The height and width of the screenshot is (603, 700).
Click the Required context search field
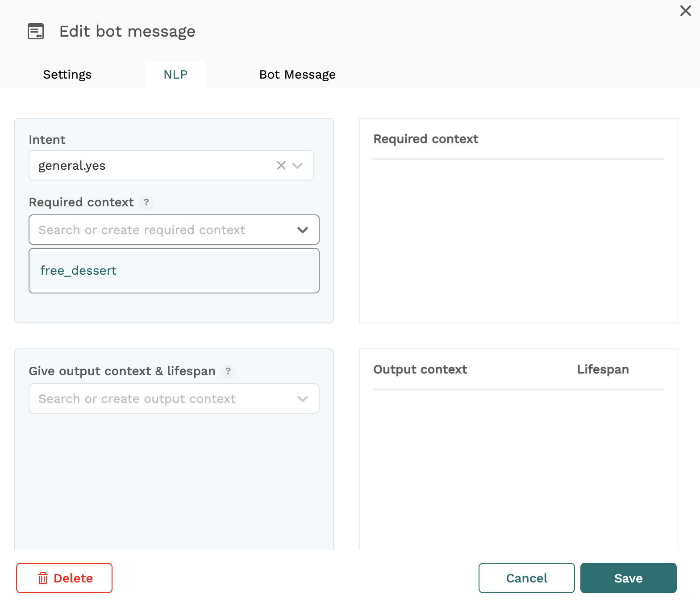point(174,230)
